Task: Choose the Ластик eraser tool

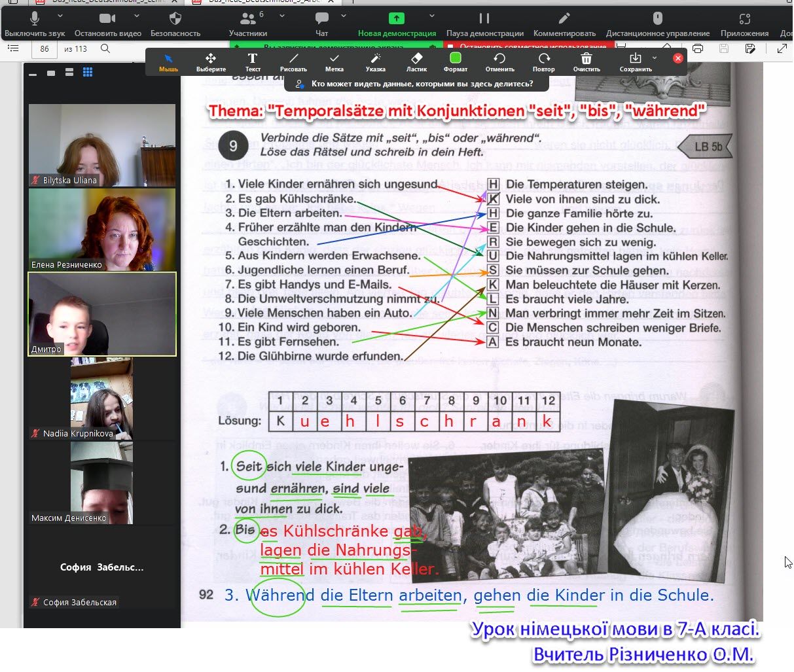Action: pyautogui.click(x=416, y=62)
